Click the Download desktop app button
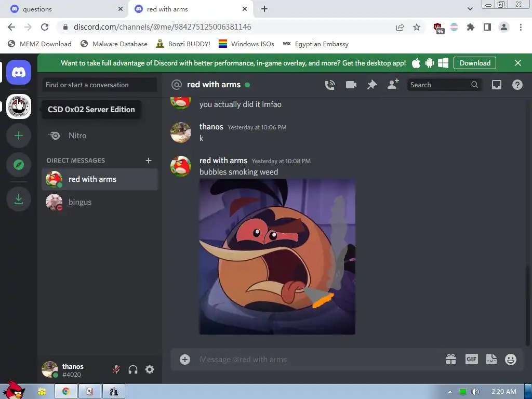This screenshot has width=532, height=399. [475, 63]
